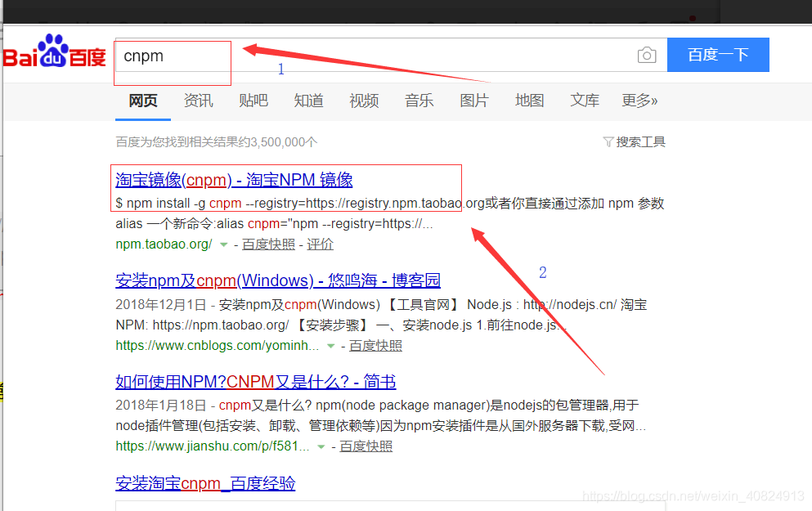This screenshot has height=511, width=812.
Task: Open 百度快照 for jianshu result
Action: pyautogui.click(x=366, y=446)
